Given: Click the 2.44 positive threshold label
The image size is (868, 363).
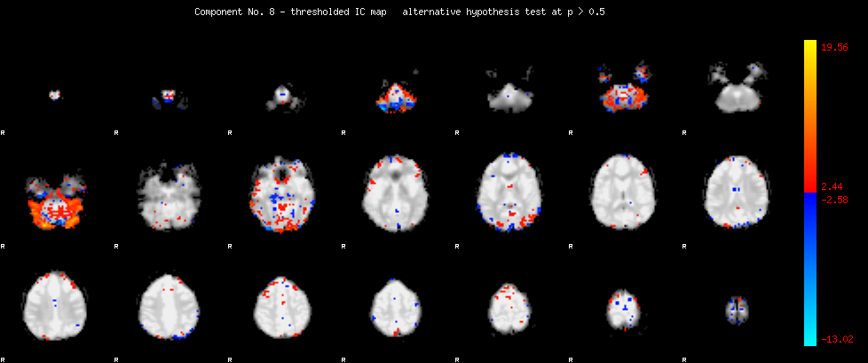Looking at the screenshot, I should click(832, 186).
